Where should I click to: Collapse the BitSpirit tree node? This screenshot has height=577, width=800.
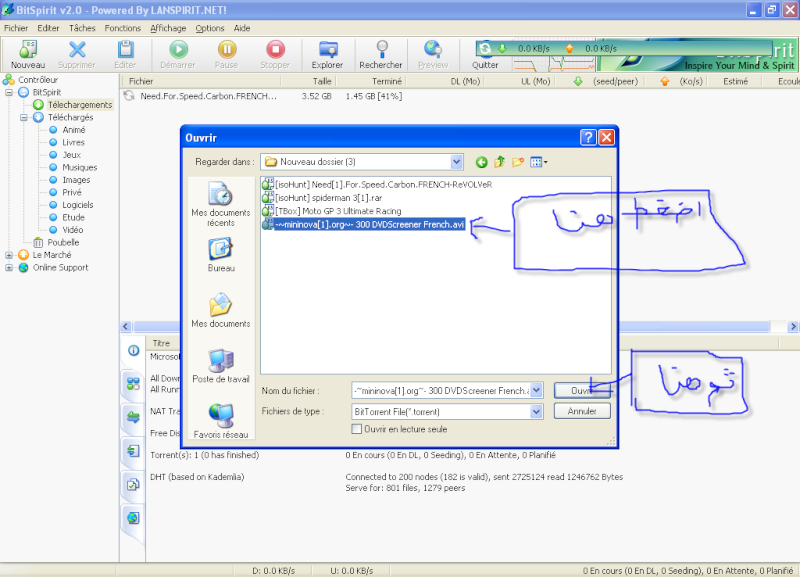9,92
